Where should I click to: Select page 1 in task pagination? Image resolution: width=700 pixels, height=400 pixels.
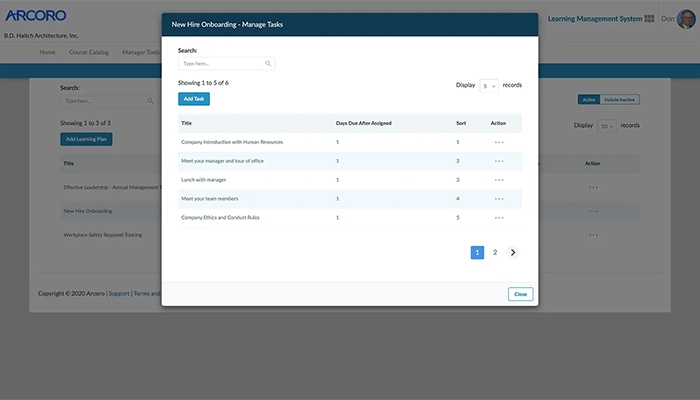tap(477, 252)
